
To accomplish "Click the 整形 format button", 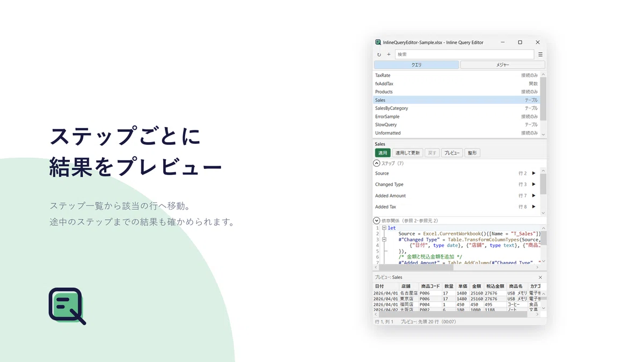I will [x=472, y=153].
